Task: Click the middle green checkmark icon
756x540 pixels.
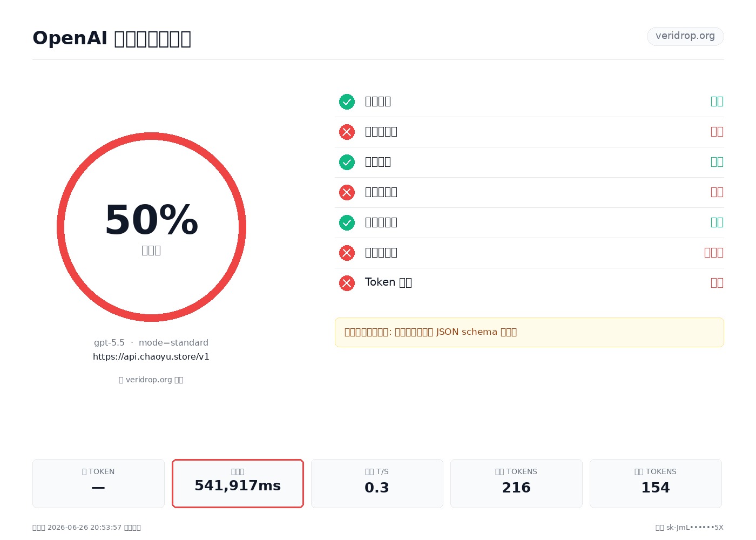Action: (347, 162)
